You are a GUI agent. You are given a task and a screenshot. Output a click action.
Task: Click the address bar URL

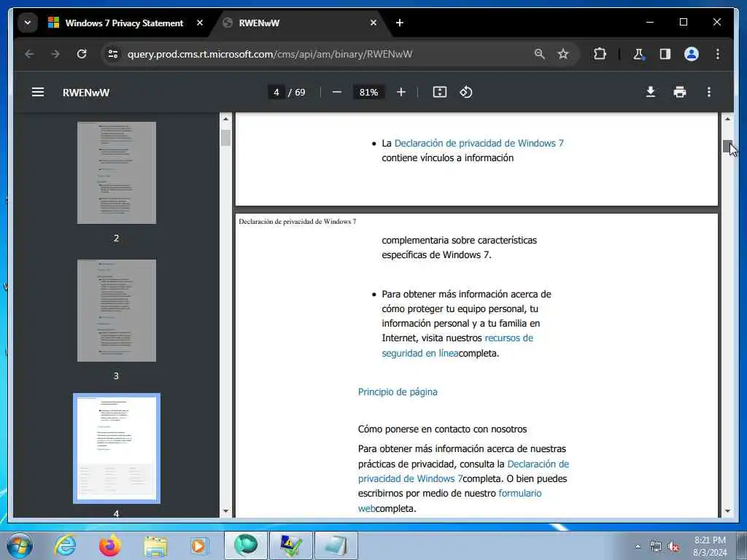270,54
